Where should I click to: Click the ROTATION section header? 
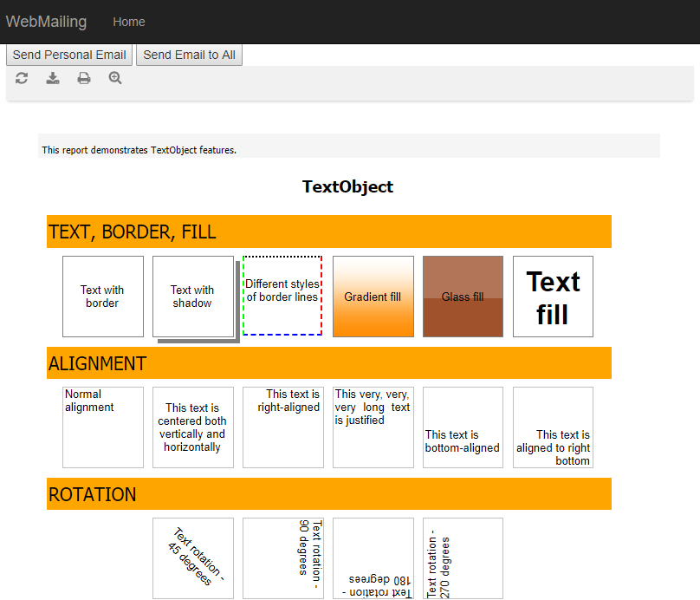click(329, 493)
